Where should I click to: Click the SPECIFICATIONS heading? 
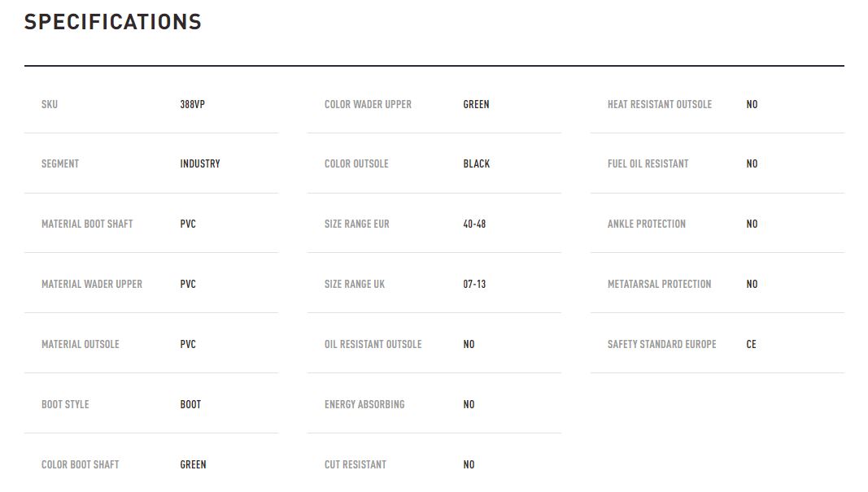tap(112, 22)
